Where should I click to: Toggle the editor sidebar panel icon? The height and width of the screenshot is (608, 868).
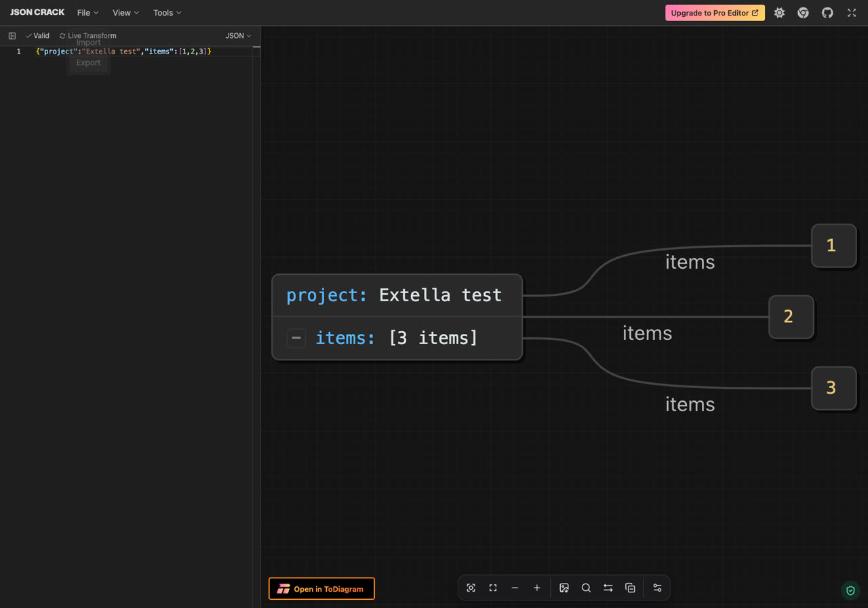tap(12, 36)
